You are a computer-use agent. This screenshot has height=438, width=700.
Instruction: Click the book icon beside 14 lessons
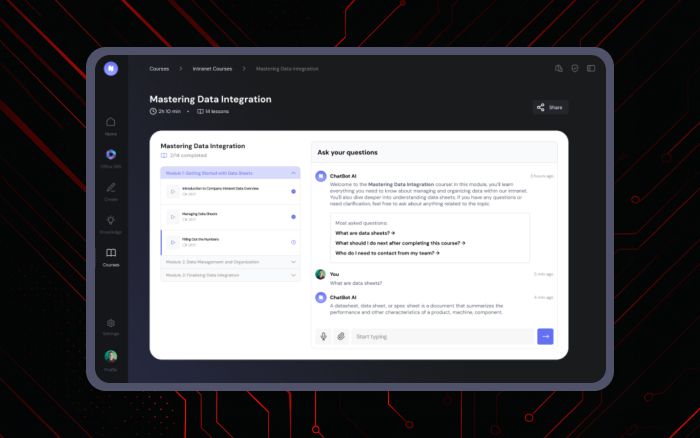click(x=200, y=112)
